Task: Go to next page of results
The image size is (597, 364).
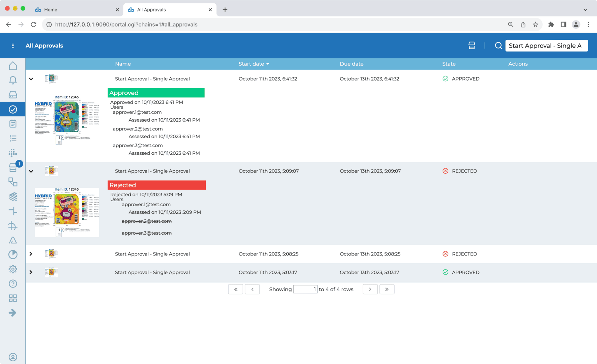Action: (370, 289)
